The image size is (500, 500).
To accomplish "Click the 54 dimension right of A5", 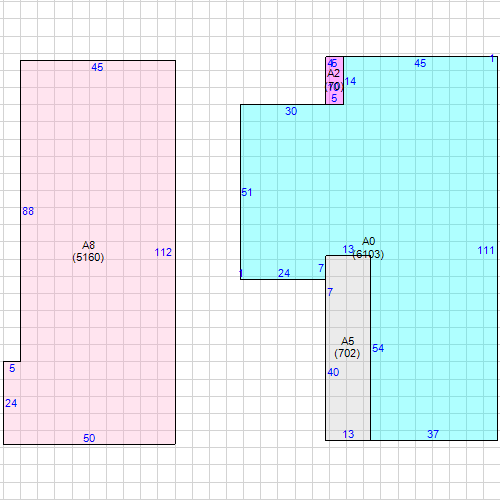I will coord(378,348).
